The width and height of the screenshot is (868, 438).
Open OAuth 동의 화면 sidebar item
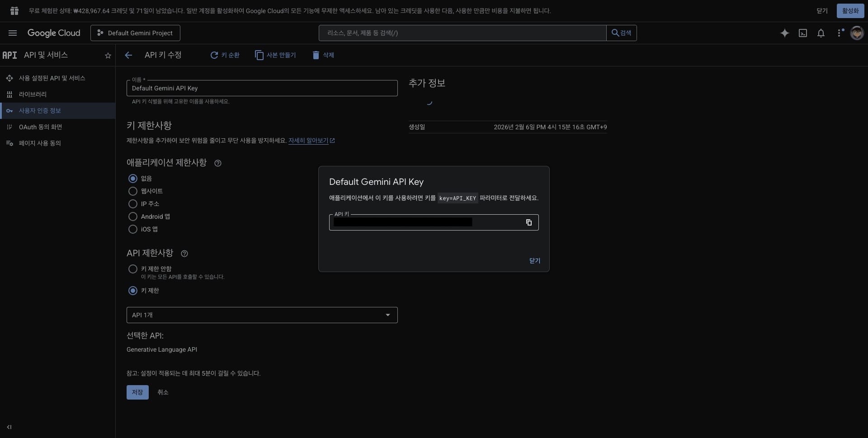coord(40,127)
